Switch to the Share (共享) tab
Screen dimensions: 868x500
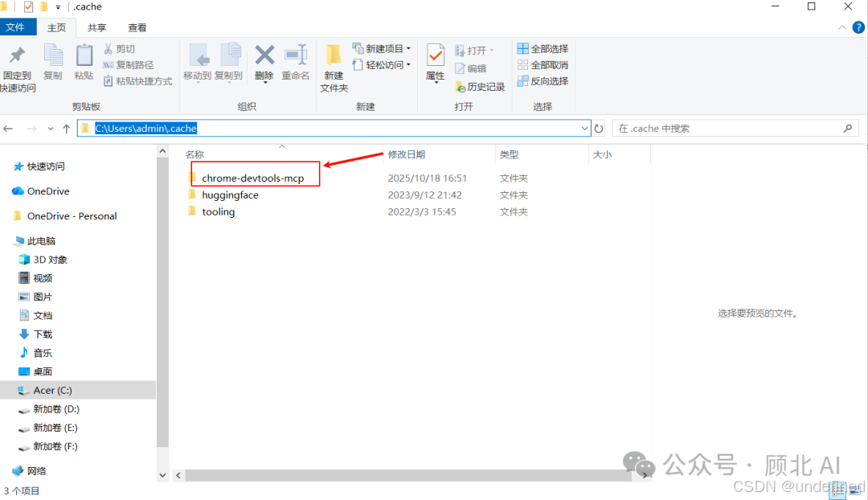click(97, 27)
